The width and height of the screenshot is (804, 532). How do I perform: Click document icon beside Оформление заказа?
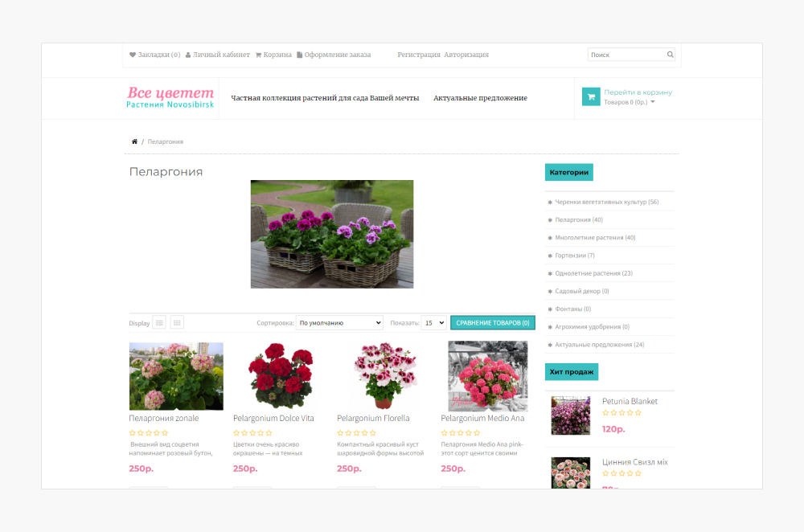(299, 55)
